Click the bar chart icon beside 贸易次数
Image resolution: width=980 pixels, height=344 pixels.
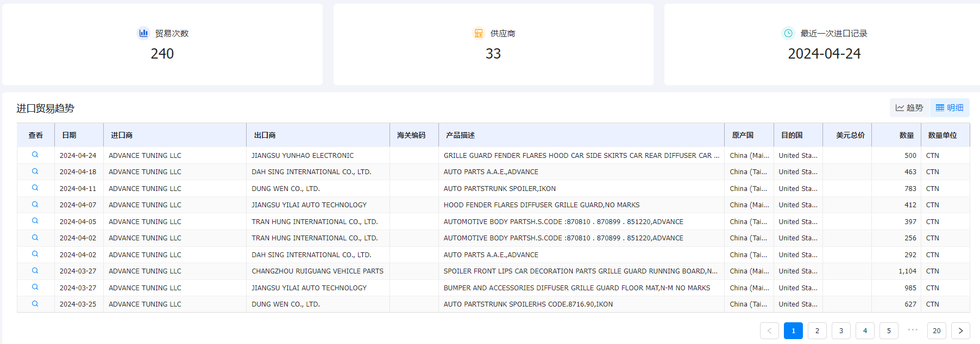coord(143,33)
